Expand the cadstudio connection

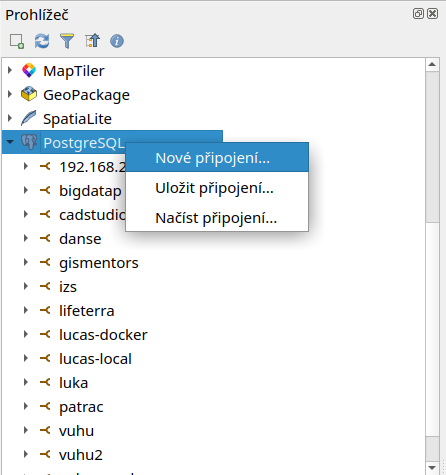pos(26,214)
